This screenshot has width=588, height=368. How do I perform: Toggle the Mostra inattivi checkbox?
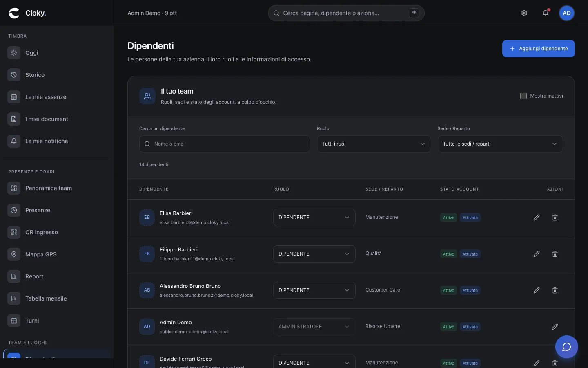tap(523, 96)
